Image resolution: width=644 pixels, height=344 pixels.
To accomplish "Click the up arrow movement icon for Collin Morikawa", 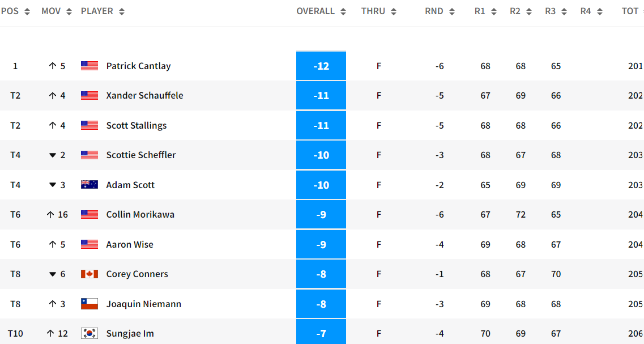I will (50, 215).
